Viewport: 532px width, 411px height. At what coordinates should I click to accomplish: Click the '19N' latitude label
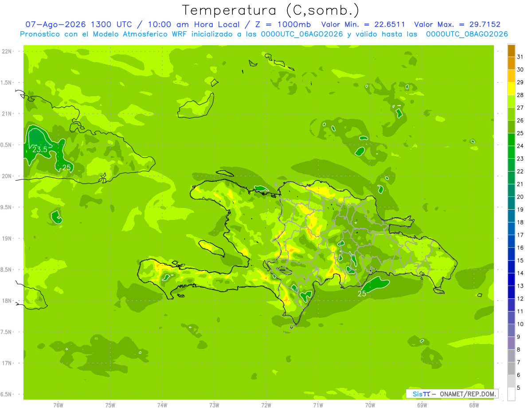tap(7, 239)
